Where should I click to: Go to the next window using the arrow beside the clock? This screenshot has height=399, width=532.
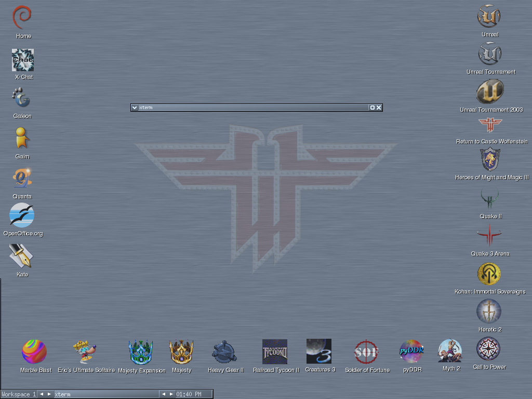[x=171, y=394]
